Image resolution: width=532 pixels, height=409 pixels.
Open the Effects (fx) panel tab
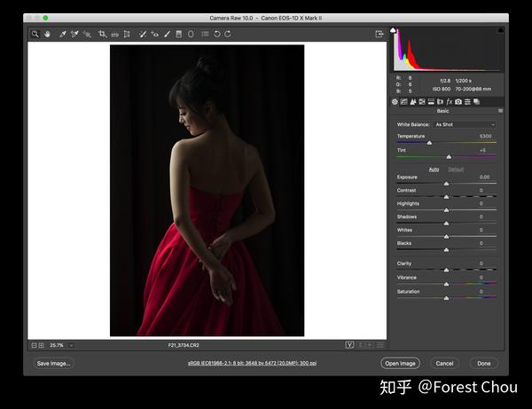pyautogui.click(x=450, y=101)
